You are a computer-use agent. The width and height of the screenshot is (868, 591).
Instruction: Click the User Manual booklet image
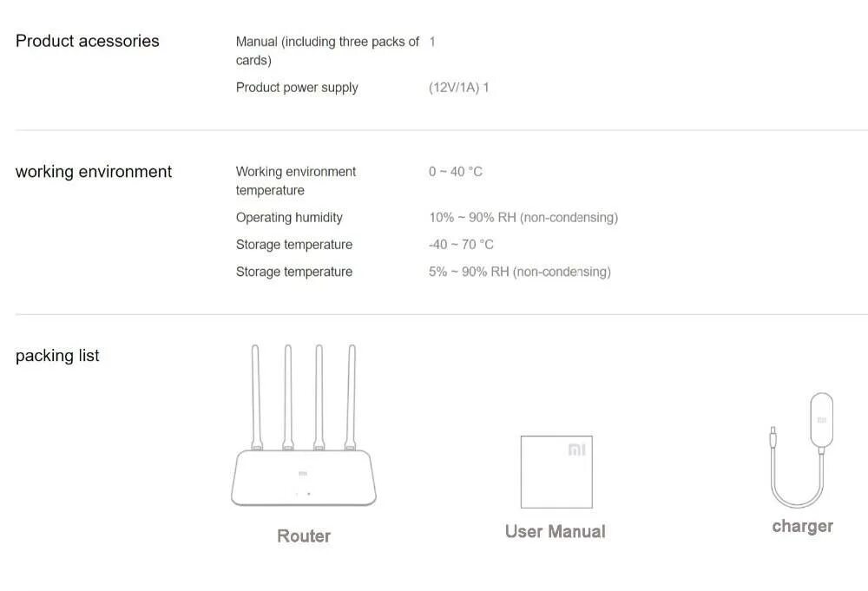pyautogui.click(x=556, y=471)
